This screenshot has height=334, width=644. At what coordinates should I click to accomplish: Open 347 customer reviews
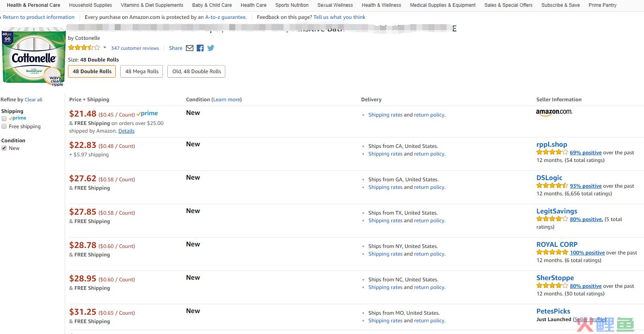pos(135,48)
